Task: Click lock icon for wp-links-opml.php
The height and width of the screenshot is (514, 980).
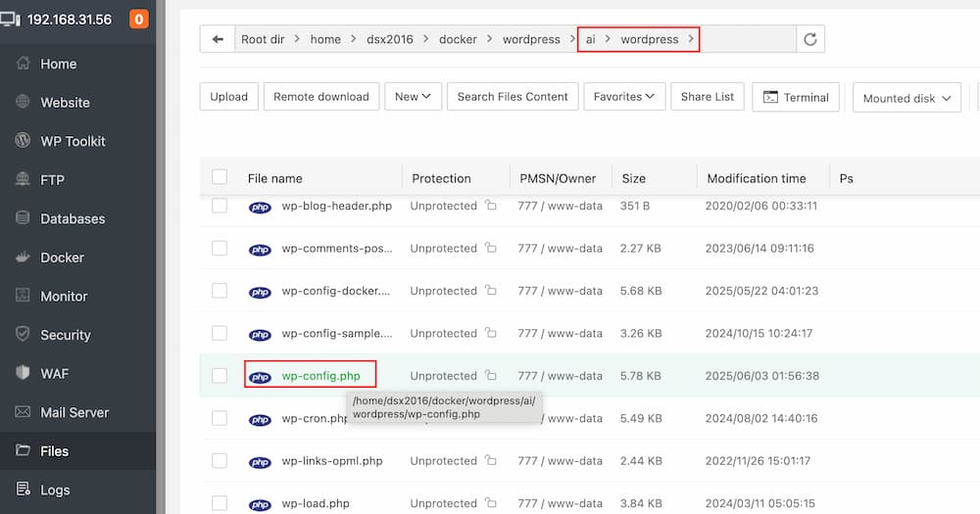Action: [491, 460]
